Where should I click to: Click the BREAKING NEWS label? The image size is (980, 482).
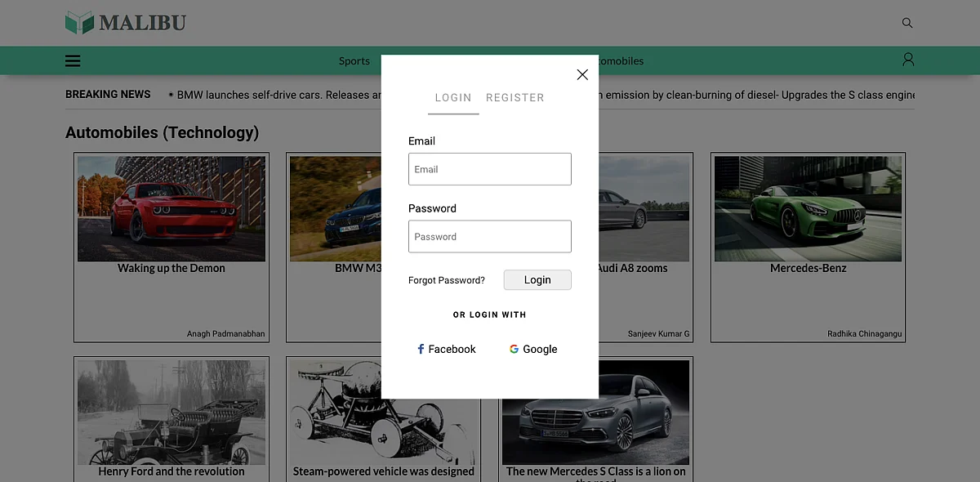pos(108,94)
